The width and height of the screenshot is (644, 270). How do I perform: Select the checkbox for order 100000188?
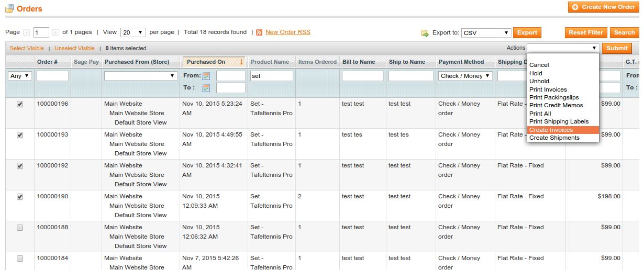point(20,228)
